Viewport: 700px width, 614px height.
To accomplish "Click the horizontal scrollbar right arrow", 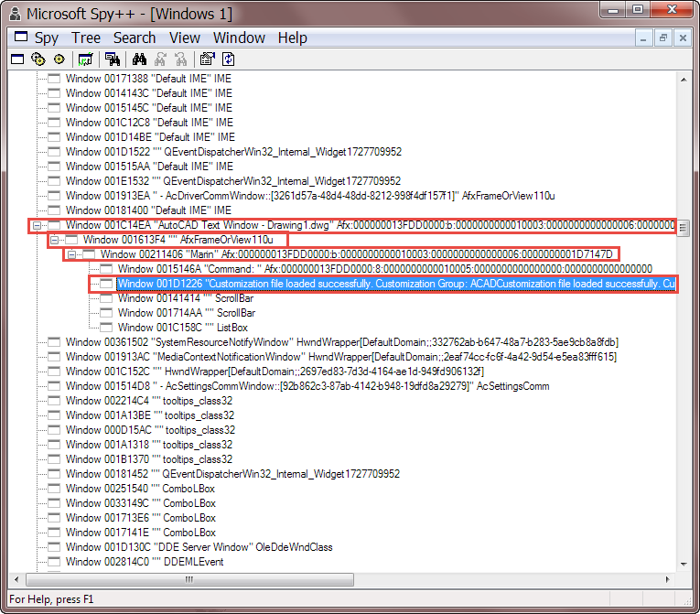I will tap(668, 579).
